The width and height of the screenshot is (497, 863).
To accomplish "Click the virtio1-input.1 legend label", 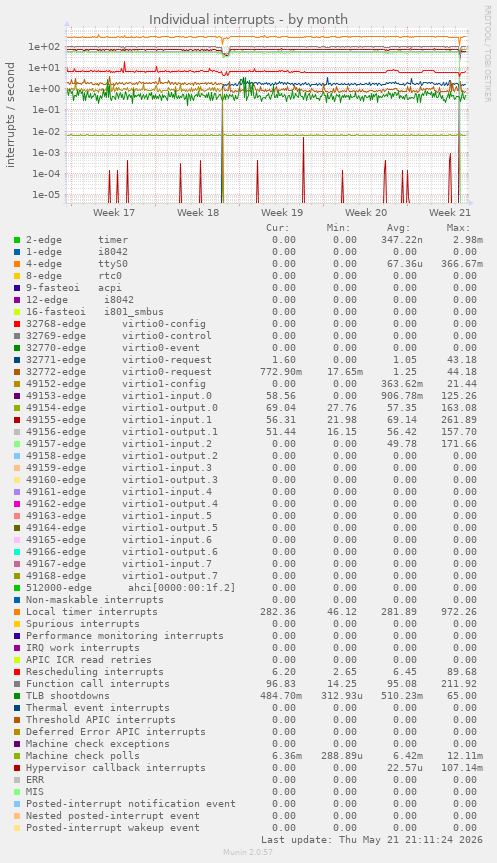I will [167, 420].
